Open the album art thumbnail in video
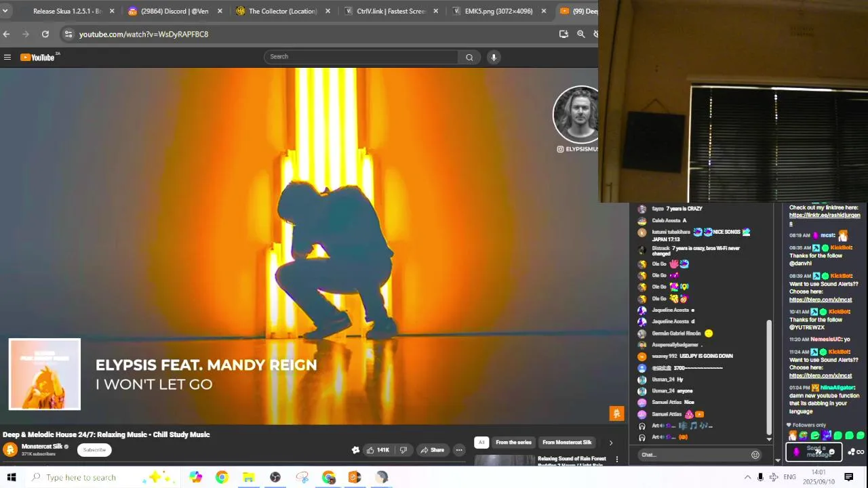 click(x=45, y=374)
